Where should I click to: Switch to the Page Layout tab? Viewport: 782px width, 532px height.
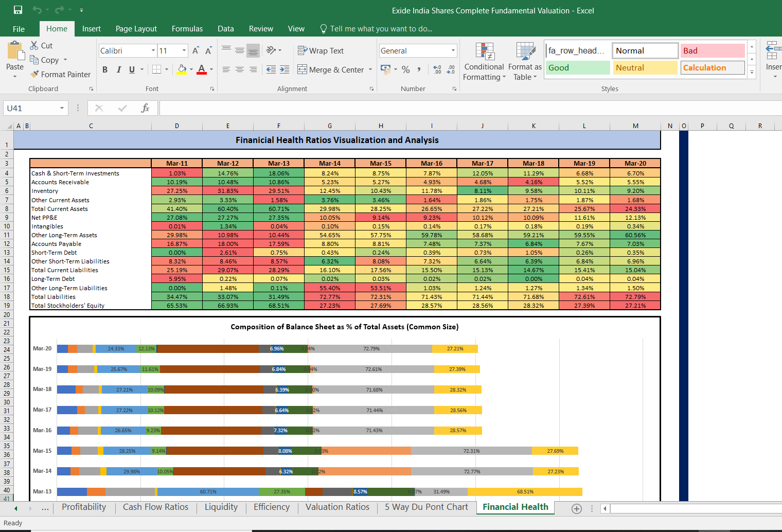pyautogui.click(x=136, y=29)
